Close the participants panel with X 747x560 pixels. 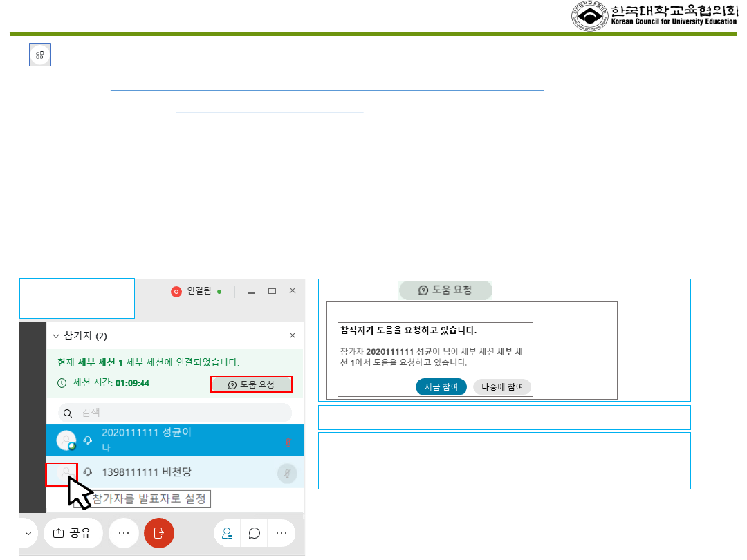(x=293, y=335)
